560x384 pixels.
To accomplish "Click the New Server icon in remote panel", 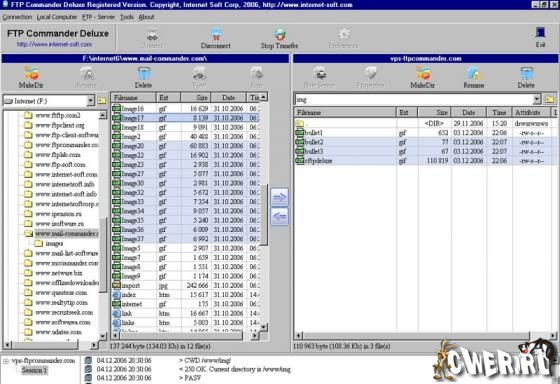I will click(x=320, y=74).
